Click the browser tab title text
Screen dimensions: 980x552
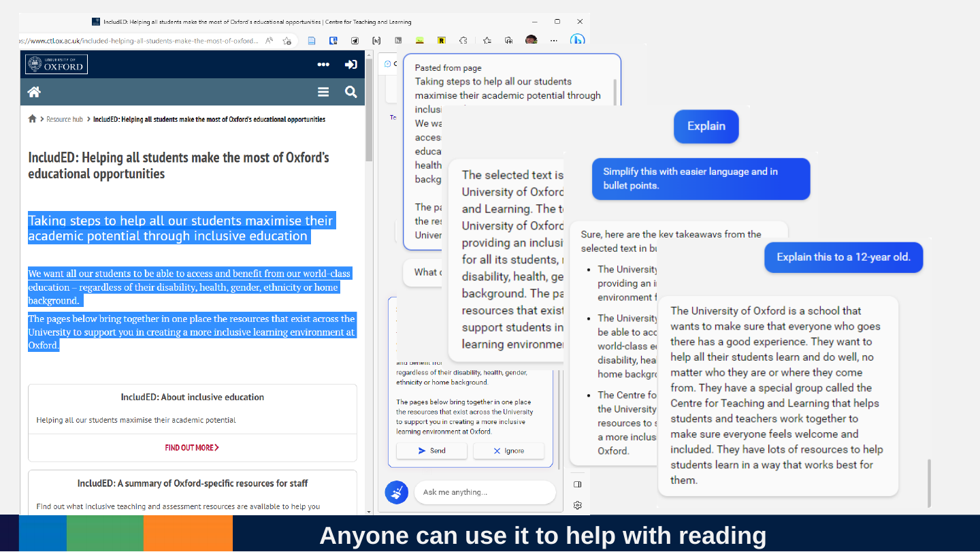pyautogui.click(x=257, y=22)
